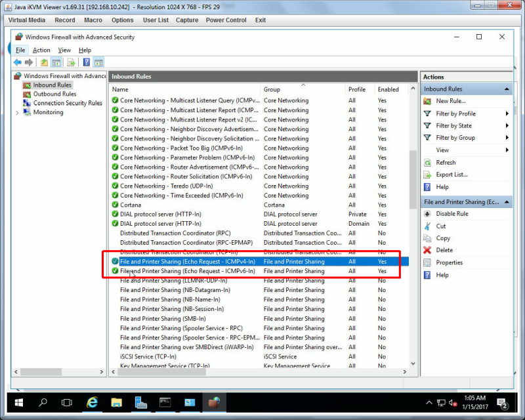Toggle the Action pane toolbar icon
The height and width of the screenshot is (420, 525).
tap(98, 62)
